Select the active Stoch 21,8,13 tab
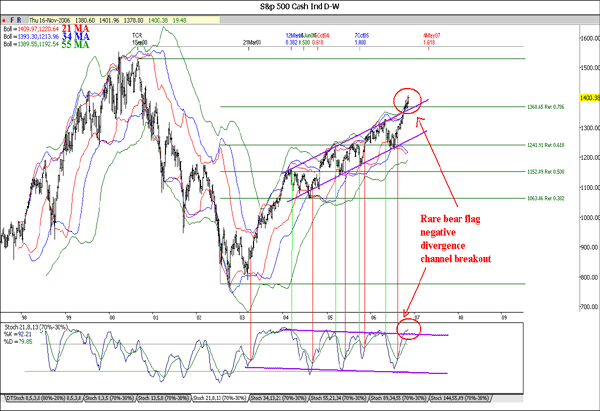Viewport: 600px width, 411px height. click(220, 398)
